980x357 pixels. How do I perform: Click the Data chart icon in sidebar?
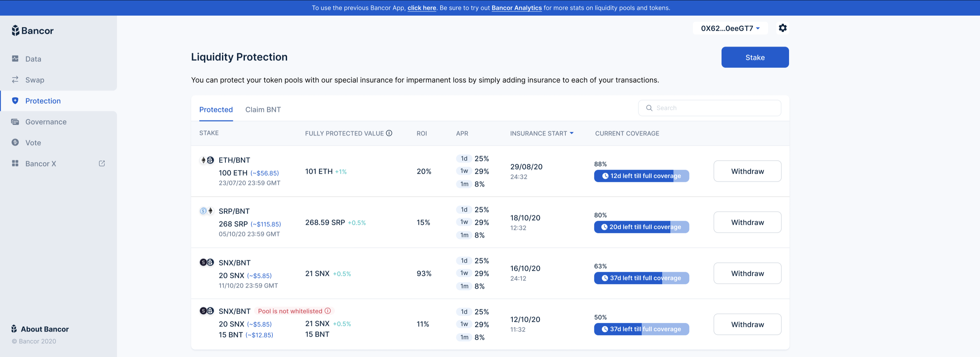(x=15, y=59)
